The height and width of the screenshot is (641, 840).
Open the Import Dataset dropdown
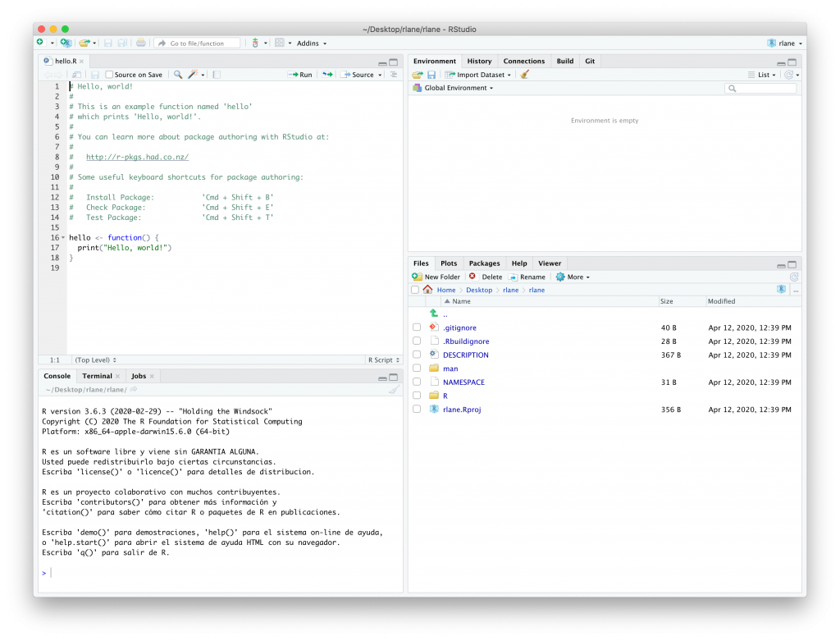pyautogui.click(x=480, y=75)
